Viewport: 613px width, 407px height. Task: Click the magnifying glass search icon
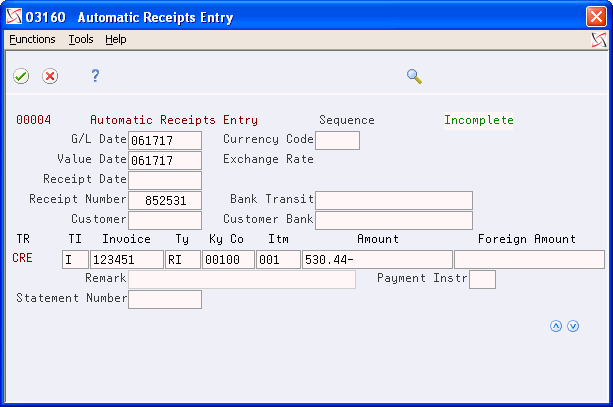(x=414, y=76)
